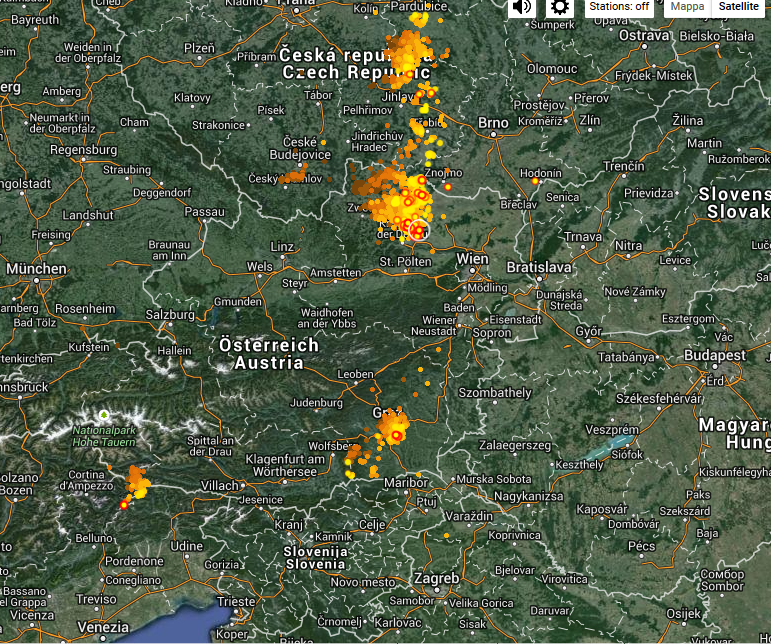Click the red ring strike south of Graz

[x=397, y=436]
